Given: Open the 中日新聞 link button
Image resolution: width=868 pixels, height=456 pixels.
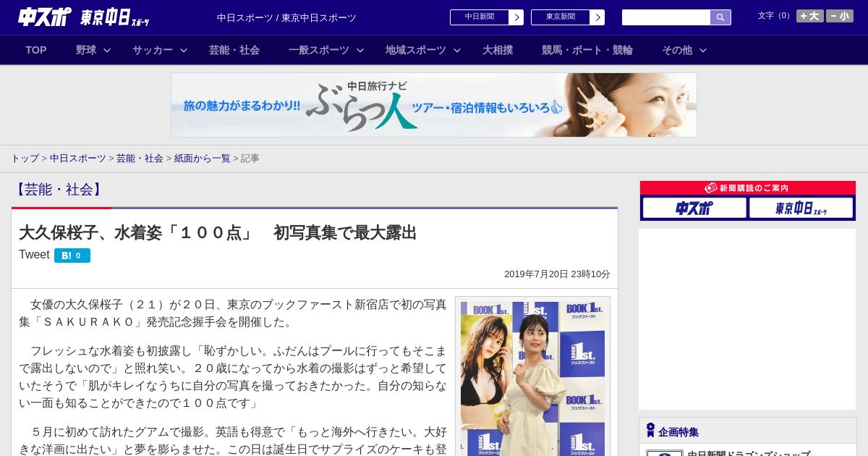Looking at the screenshot, I should (480, 17).
